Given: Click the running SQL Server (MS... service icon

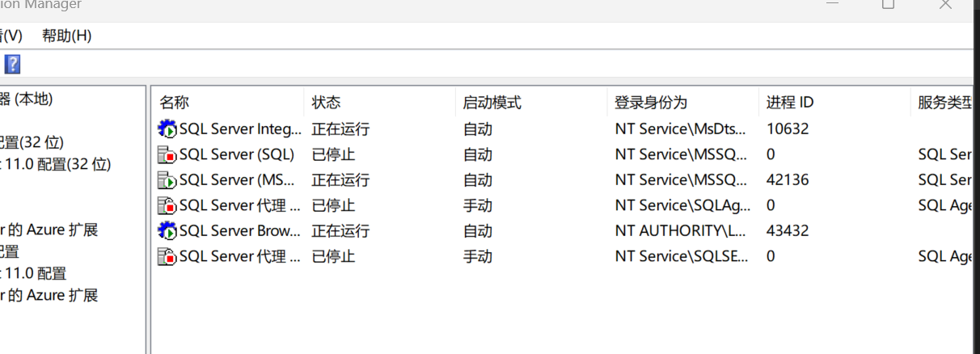Looking at the screenshot, I should point(167,179).
